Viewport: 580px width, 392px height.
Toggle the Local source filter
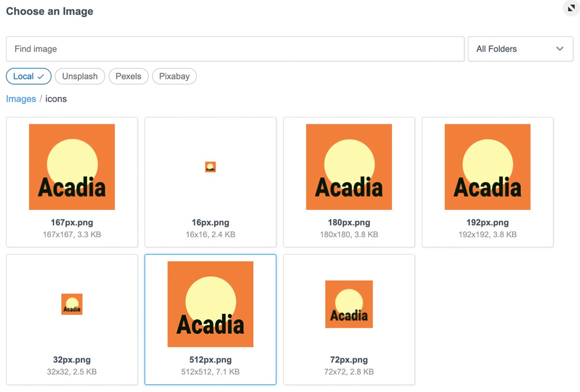point(29,76)
